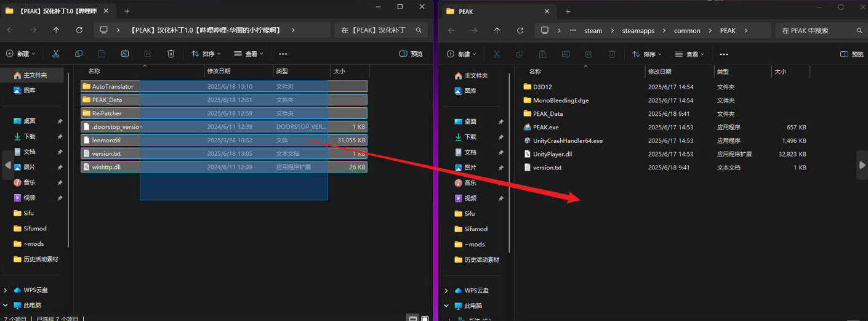This screenshot has width=868, height=321.
Task: Collapse 此电脑 in PEAK window sidebar
Action: coord(446,306)
